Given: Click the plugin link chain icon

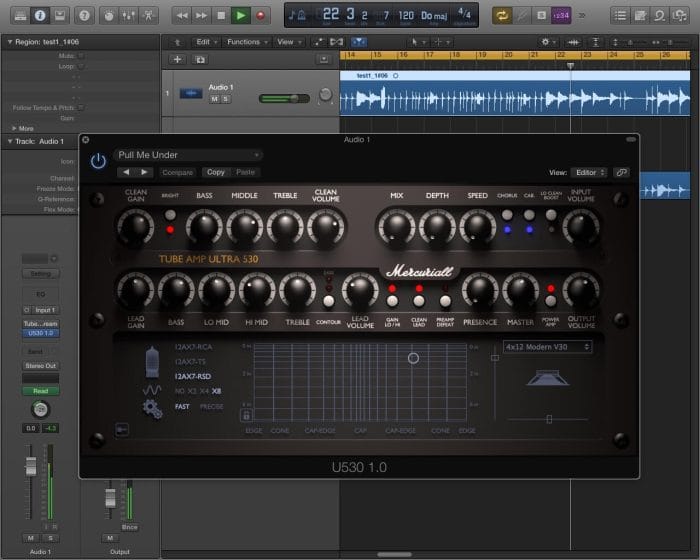Looking at the screenshot, I should click(x=621, y=172).
